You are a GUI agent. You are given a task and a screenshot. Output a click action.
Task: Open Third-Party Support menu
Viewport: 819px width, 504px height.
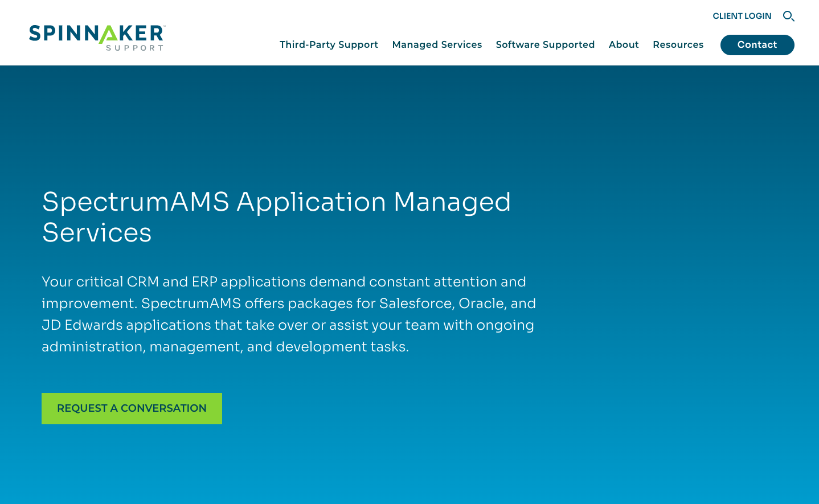pyautogui.click(x=329, y=44)
